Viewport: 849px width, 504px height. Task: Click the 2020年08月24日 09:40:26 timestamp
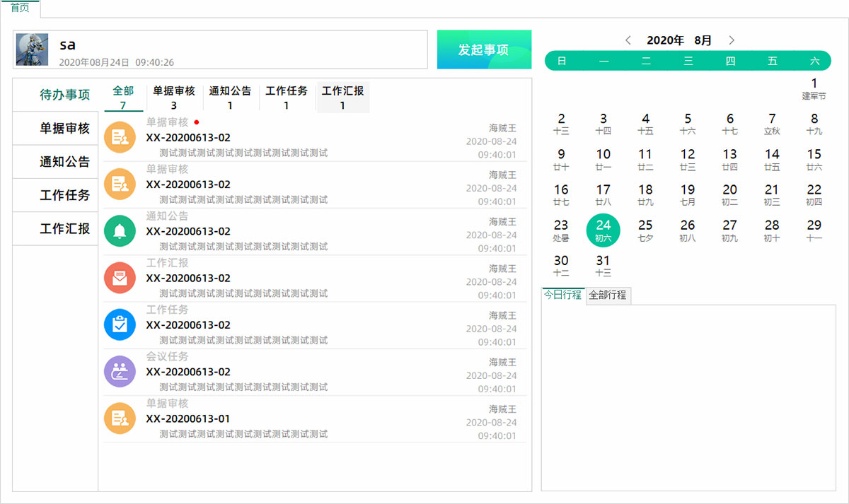(x=116, y=62)
